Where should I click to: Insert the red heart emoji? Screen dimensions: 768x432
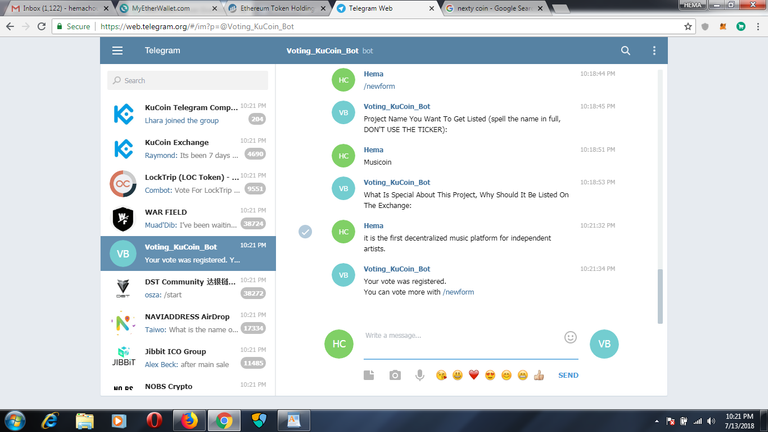474,375
